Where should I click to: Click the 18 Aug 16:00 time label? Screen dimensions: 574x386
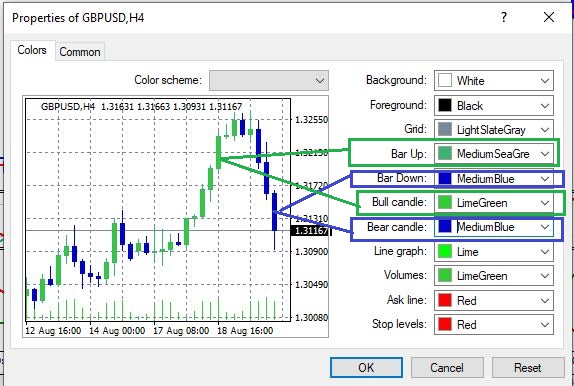[245, 331]
